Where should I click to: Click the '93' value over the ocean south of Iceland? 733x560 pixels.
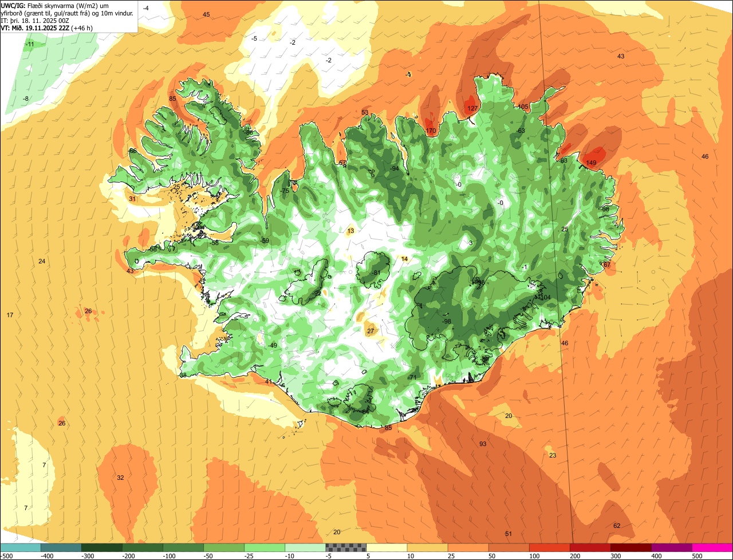(483, 444)
